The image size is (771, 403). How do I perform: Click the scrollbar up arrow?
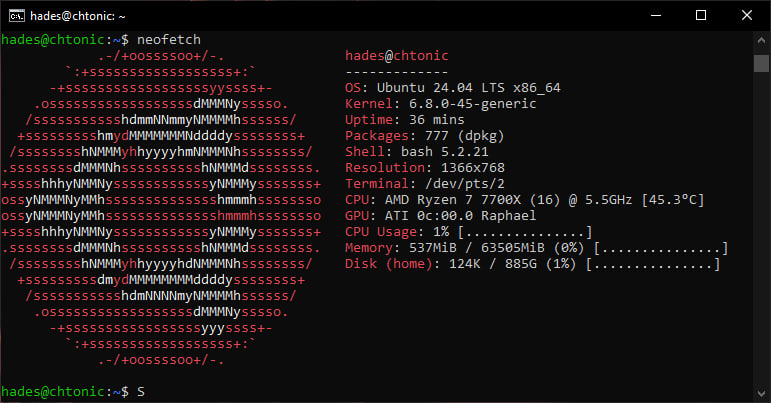[x=761, y=39]
